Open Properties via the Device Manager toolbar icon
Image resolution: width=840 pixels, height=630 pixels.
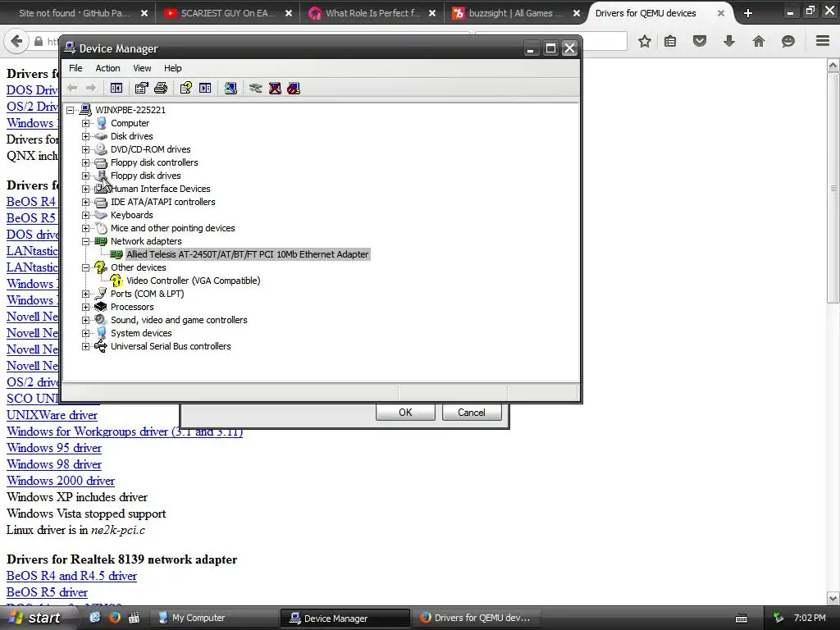pos(141,89)
